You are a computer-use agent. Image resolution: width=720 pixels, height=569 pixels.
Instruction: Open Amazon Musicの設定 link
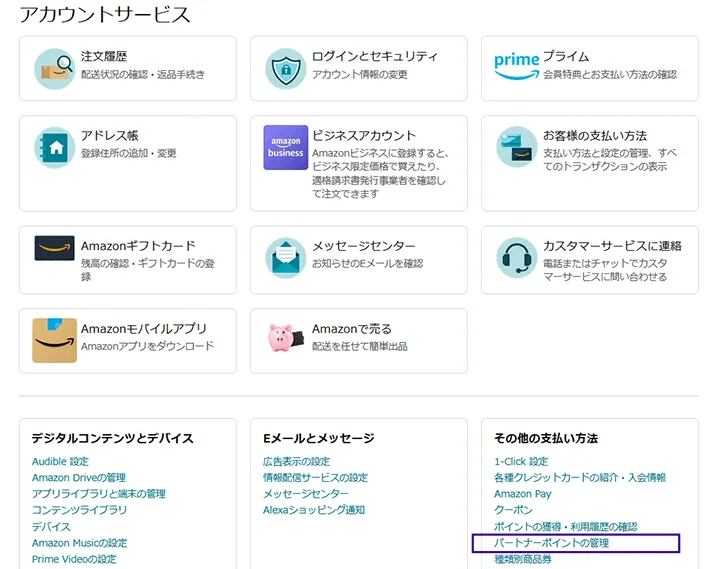point(79,543)
